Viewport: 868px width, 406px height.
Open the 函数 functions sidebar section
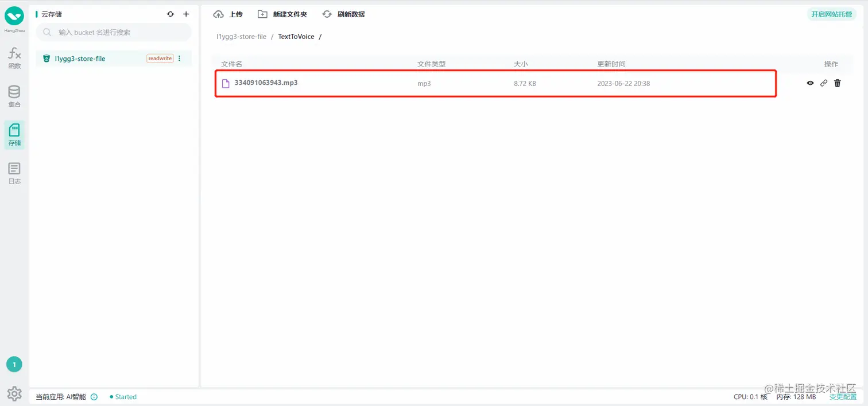pos(14,58)
